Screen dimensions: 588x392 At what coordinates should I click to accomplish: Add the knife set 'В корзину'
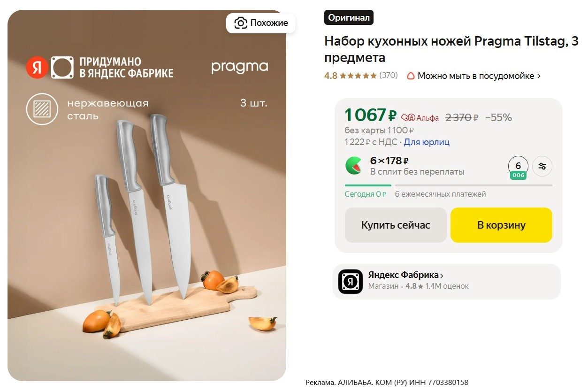point(501,225)
